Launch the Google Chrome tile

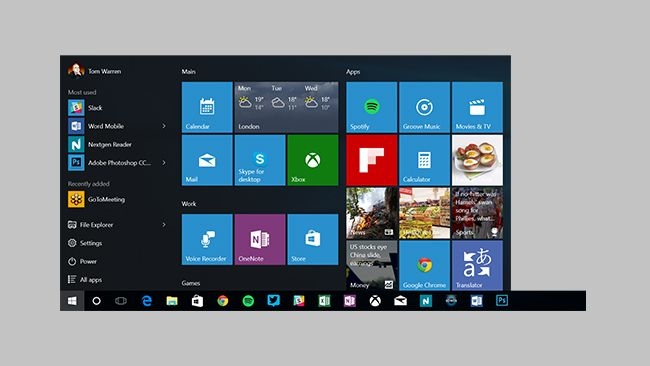tap(424, 265)
